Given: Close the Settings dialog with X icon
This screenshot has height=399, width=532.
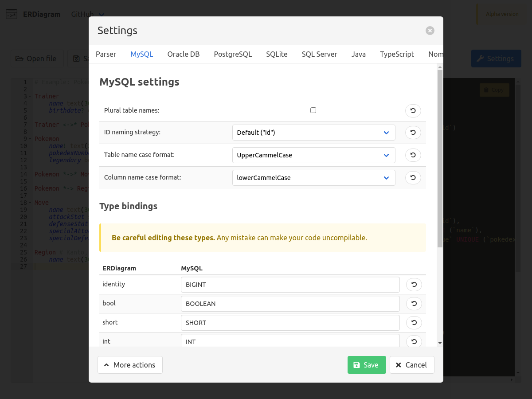Looking at the screenshot, I should [x=430, y=31].
